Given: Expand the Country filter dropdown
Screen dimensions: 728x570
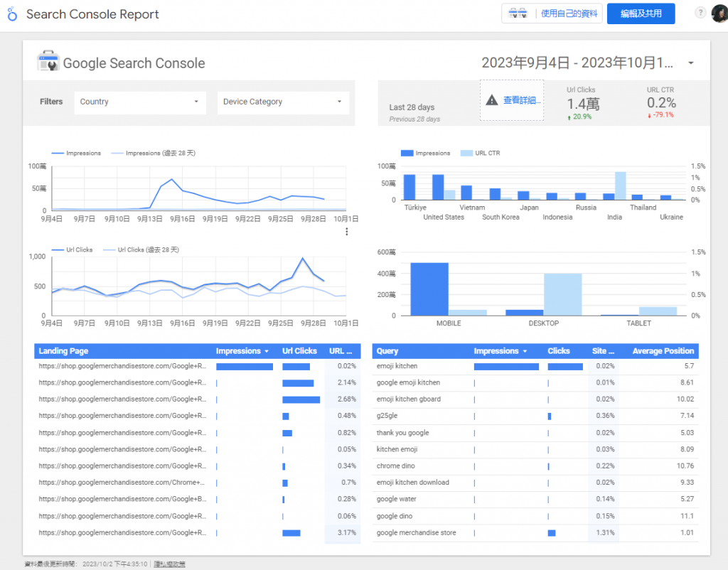Looking at the screenshot, I should [139, 102].
